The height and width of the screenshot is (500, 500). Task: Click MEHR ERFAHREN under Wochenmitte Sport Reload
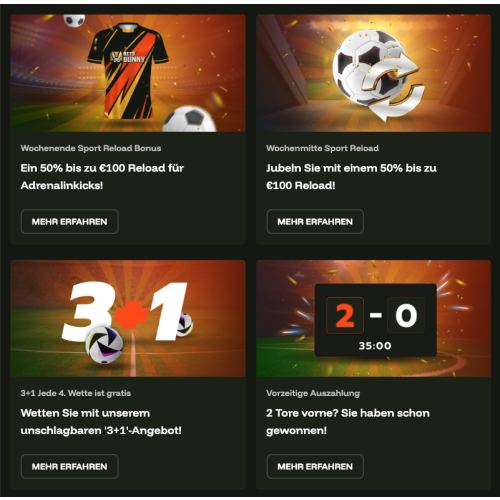tap(315, 222)
